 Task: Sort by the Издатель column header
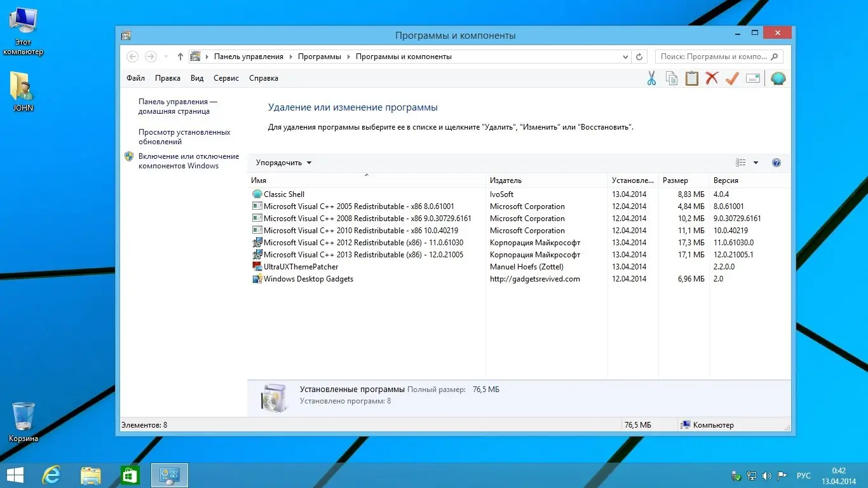click(546, 180)
